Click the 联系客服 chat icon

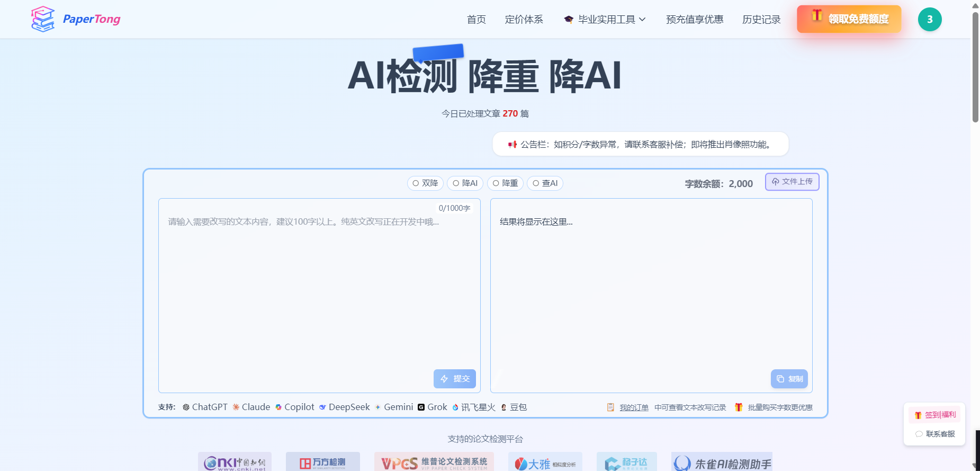pyautogui.click(x=919, y=434)
